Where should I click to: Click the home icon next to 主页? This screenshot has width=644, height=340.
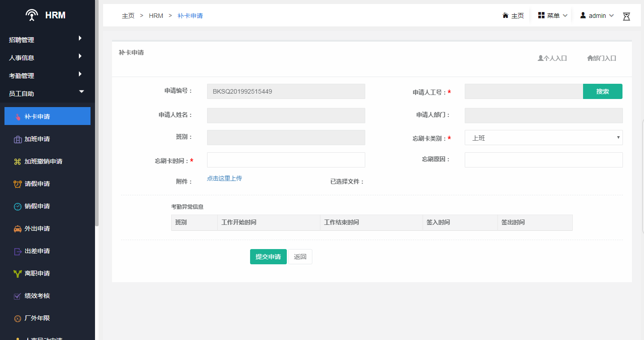506,16
